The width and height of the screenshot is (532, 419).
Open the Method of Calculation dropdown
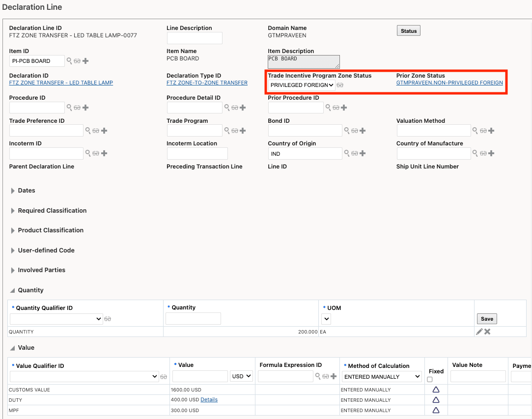(382, 377)
